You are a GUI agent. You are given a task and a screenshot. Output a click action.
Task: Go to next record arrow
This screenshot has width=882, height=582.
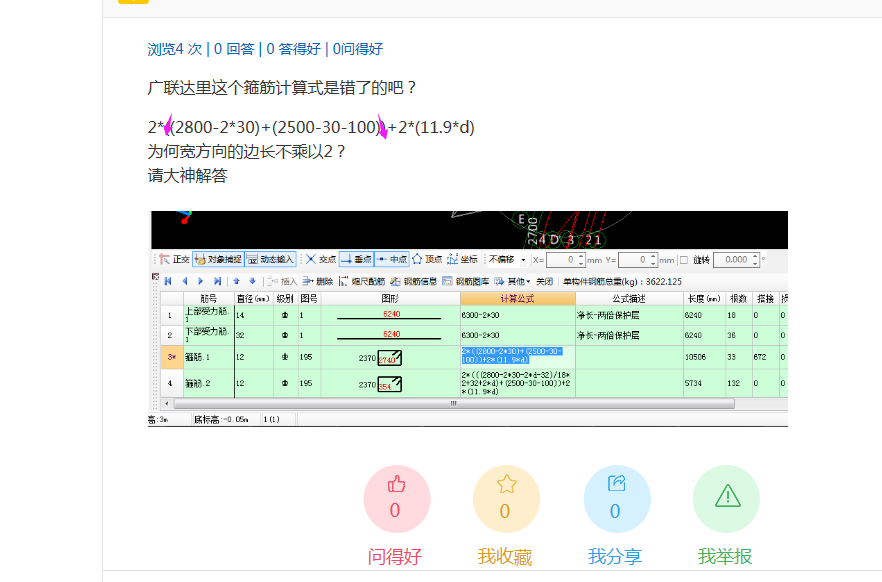click(x=201, y=281)
